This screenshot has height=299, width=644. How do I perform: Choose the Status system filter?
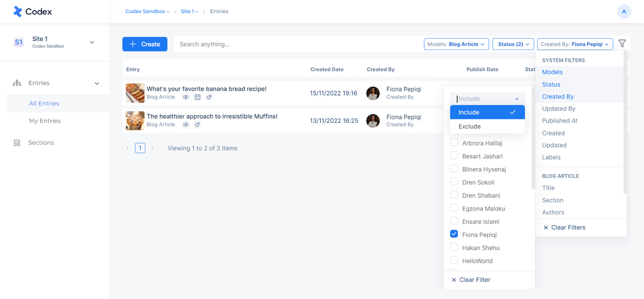pyautogui.click(x=551, y=84)
